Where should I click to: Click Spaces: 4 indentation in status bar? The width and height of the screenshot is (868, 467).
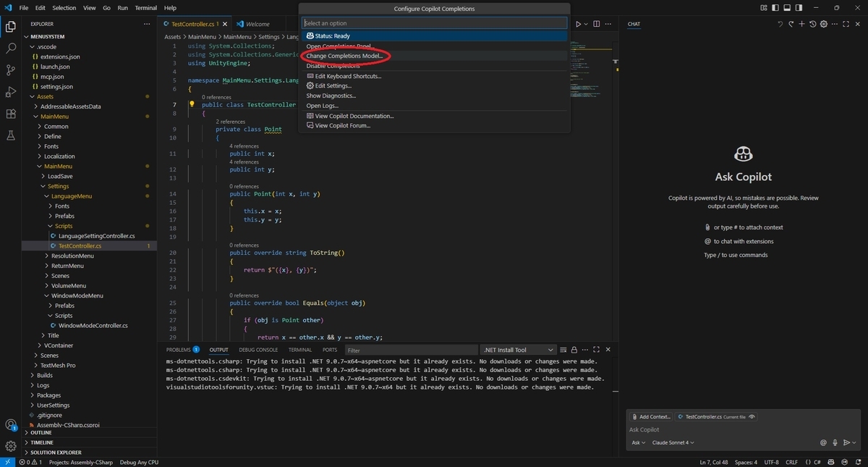click(746, 462)
